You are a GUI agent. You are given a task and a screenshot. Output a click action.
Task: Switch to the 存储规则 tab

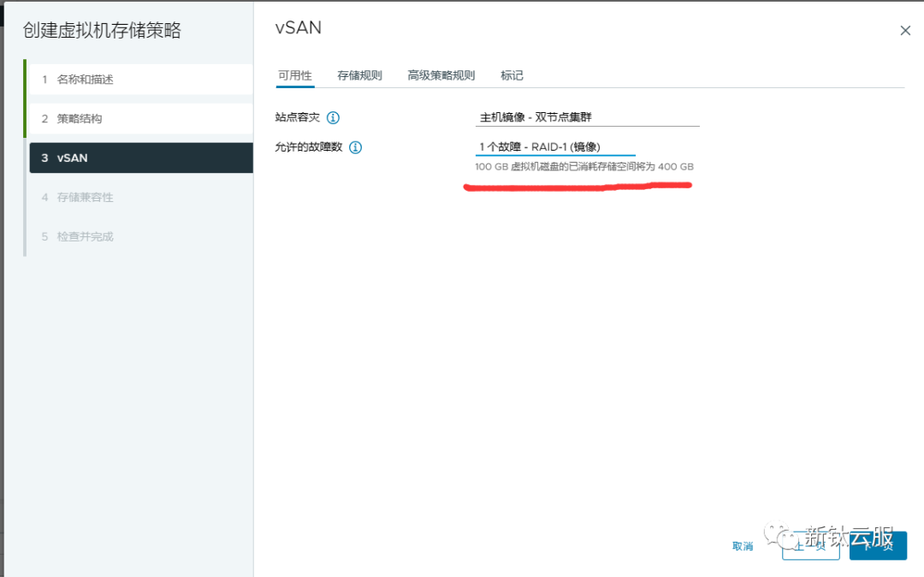point(359,75)
